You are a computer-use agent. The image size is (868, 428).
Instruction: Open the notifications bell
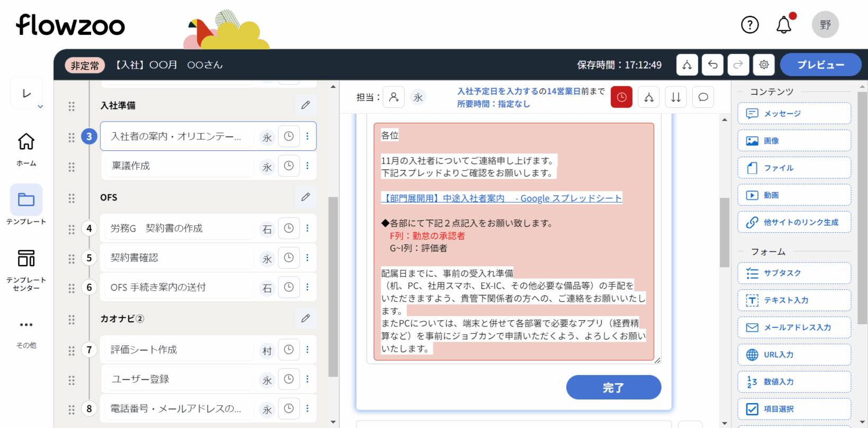[784, 25]
